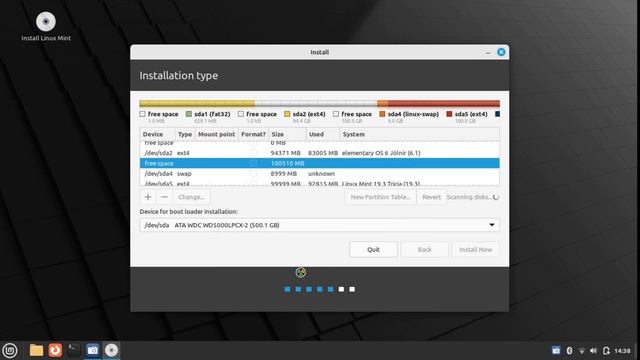Open the Install Linux Mint desktop icon
Viewport: 640px width, 360px height.
point(46,26)
